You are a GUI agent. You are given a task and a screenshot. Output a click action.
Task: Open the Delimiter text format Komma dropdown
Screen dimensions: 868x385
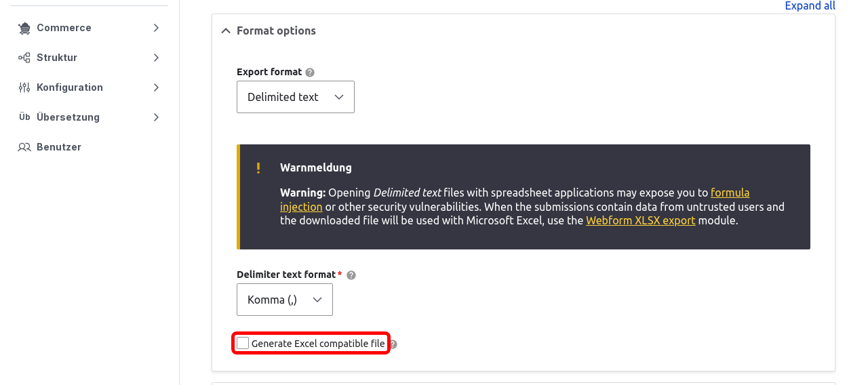point(285,300)
